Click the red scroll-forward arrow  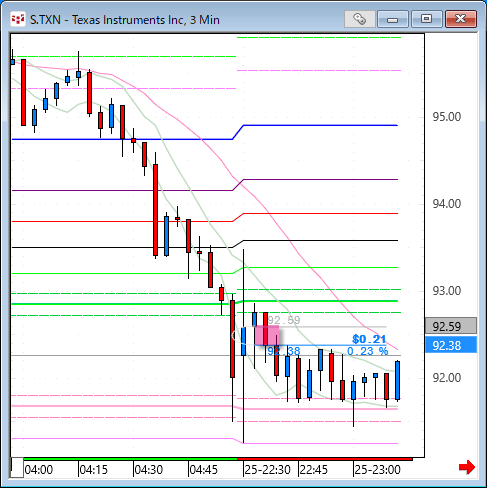467,467
